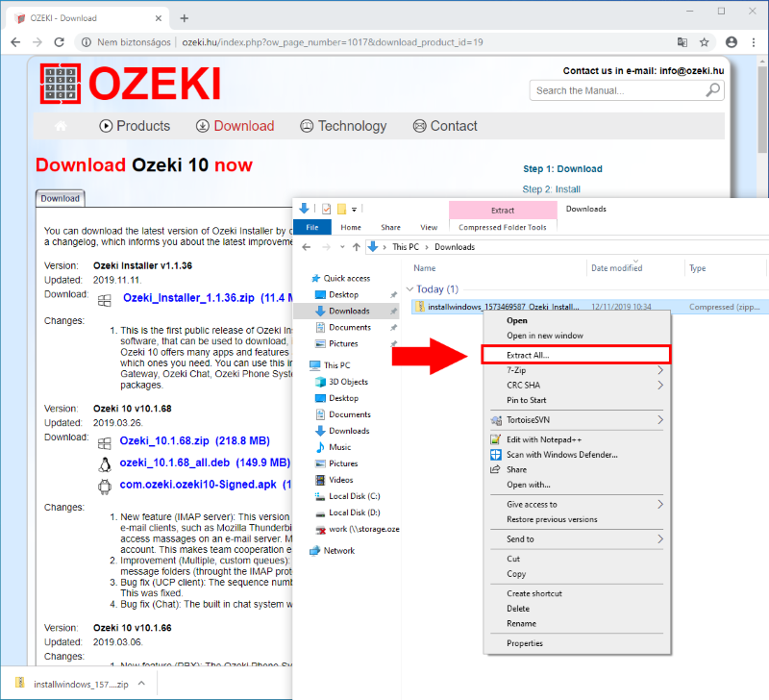
Task: Open the Products menu on Ozeki site
Action: click(135, 126)
